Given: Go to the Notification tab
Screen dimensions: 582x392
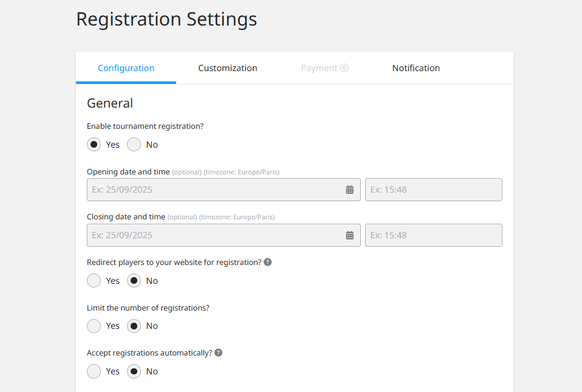Looking at the screenshot, I should click(x=416, y=68).
